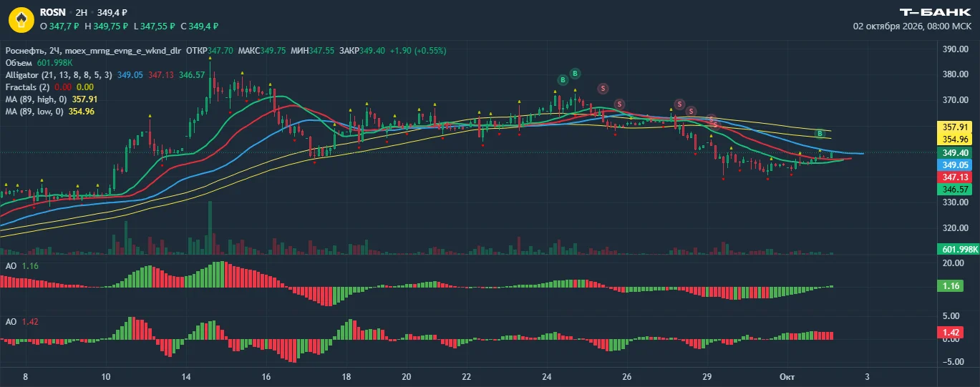The width and height of the screenshot is (980, 387).
Task: Click the Alligator (21, 13, 8, 8, 5, 3) legend
Action: pos(105,74)
